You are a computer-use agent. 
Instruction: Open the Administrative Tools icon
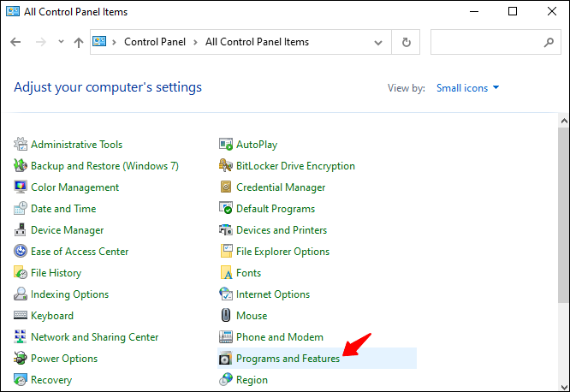click(x=21, y=145)
